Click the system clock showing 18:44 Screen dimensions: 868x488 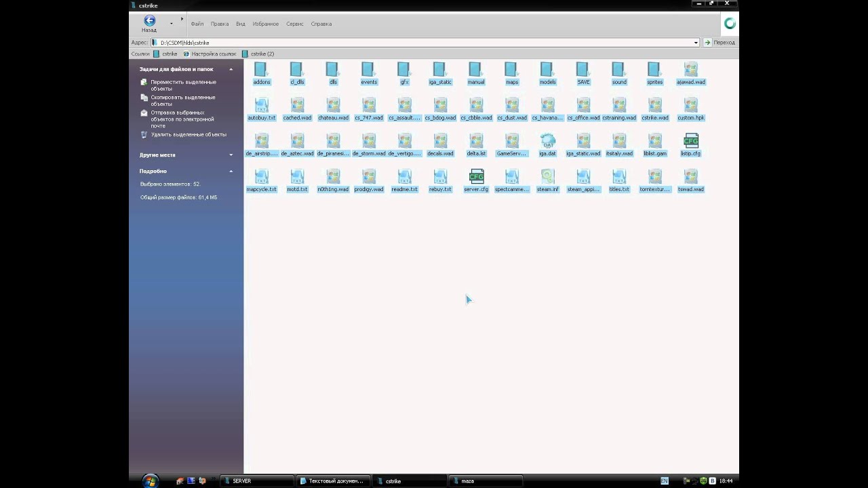click(726, 481)
